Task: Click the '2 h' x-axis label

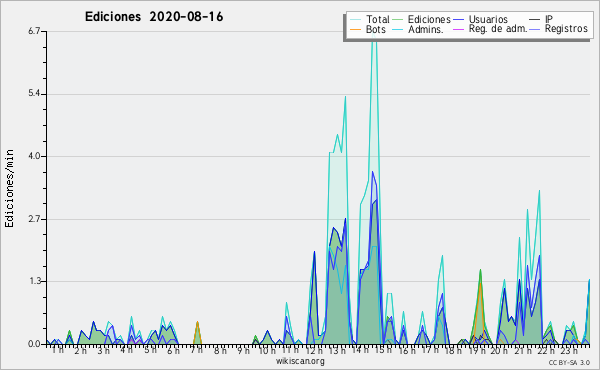Action: (x=81, y=350)
